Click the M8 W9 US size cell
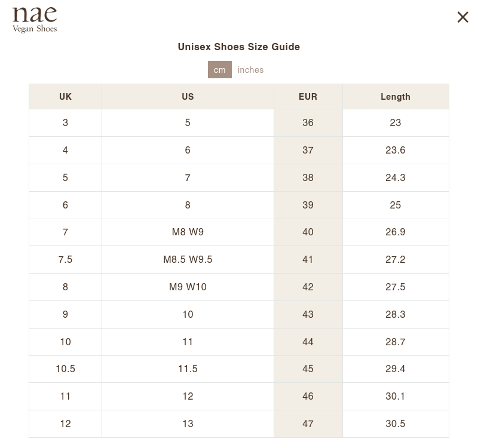Image resolution: width=478 pixels, height=448 pixels. tap(188, 232)
